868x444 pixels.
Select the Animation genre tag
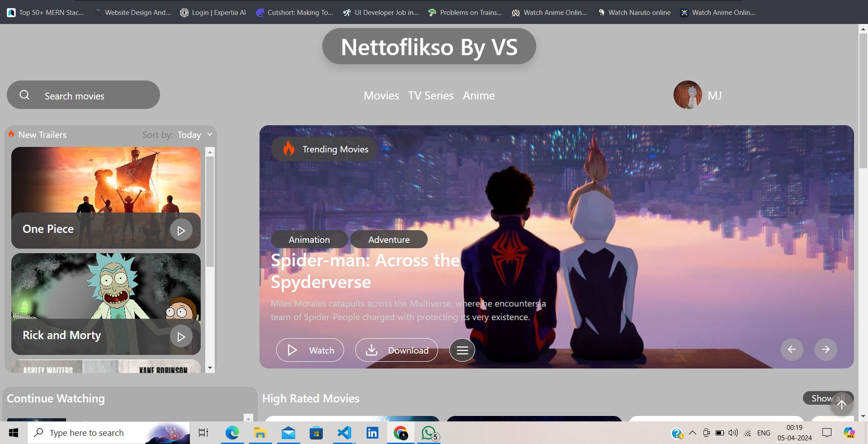(x=309, y=240)
